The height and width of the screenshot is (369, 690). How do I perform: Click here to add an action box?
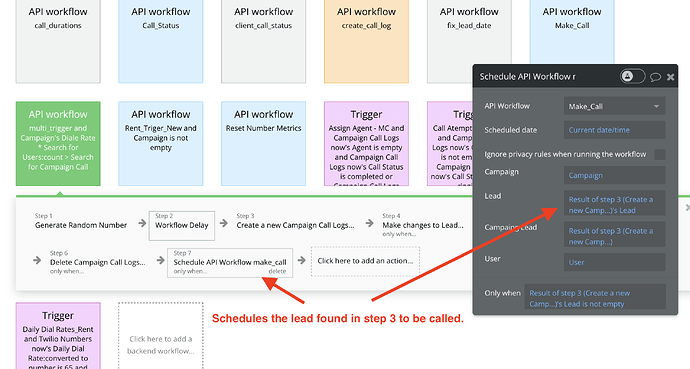point(365,261)
